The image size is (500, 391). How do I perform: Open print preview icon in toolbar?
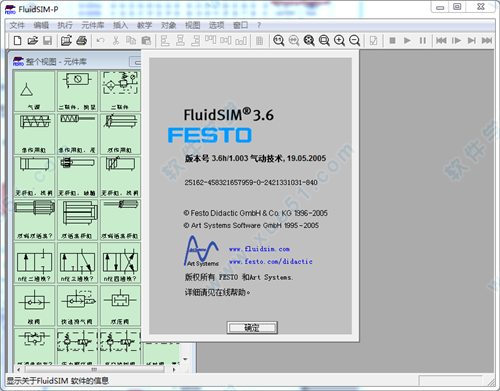click(x=66, y=41)
